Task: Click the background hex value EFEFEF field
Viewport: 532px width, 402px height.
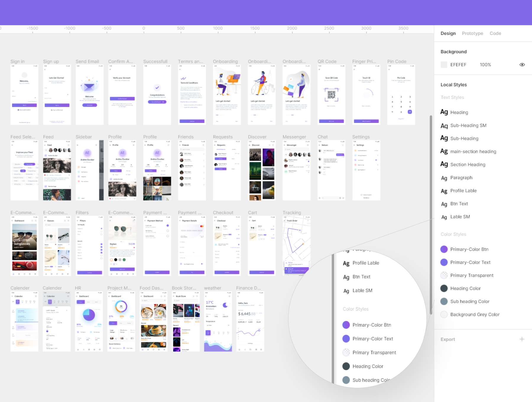Action: click(x=458, y=65)
